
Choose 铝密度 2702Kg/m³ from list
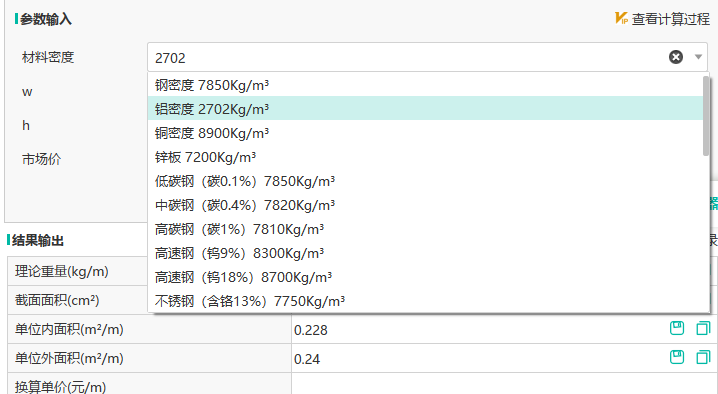tap(425, 109)
